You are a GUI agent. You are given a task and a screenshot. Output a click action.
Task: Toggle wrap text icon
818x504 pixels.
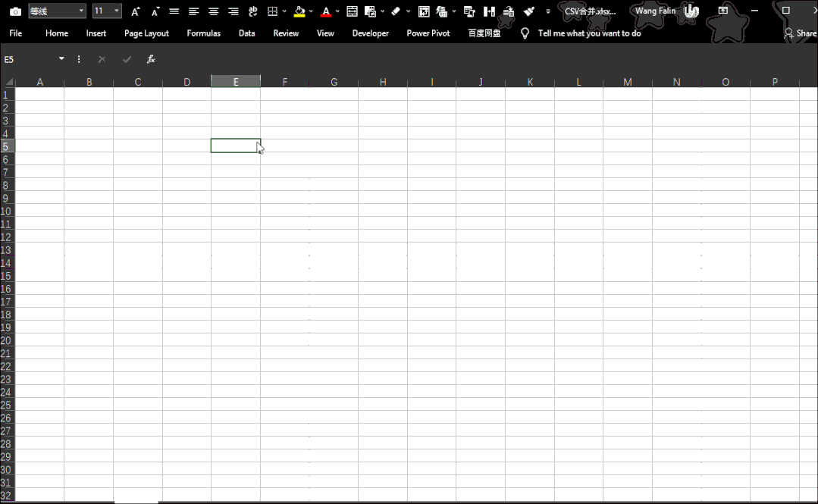tap(253, 11)
